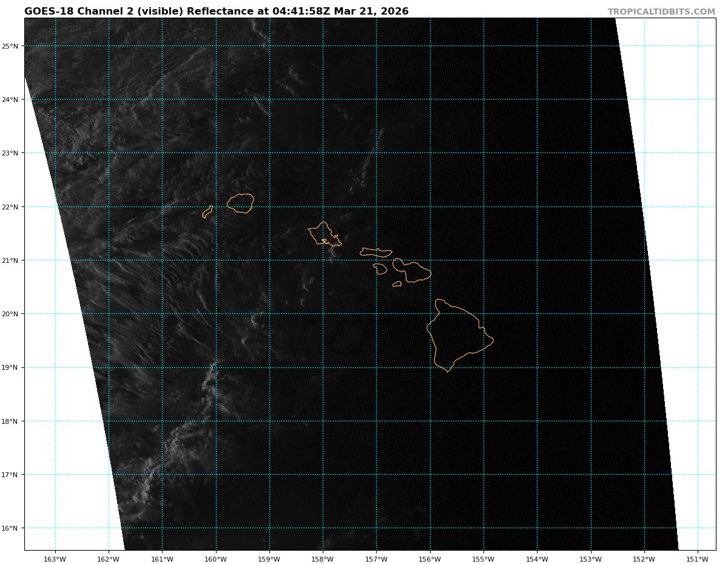Click the small Niihau island outline

207,212
